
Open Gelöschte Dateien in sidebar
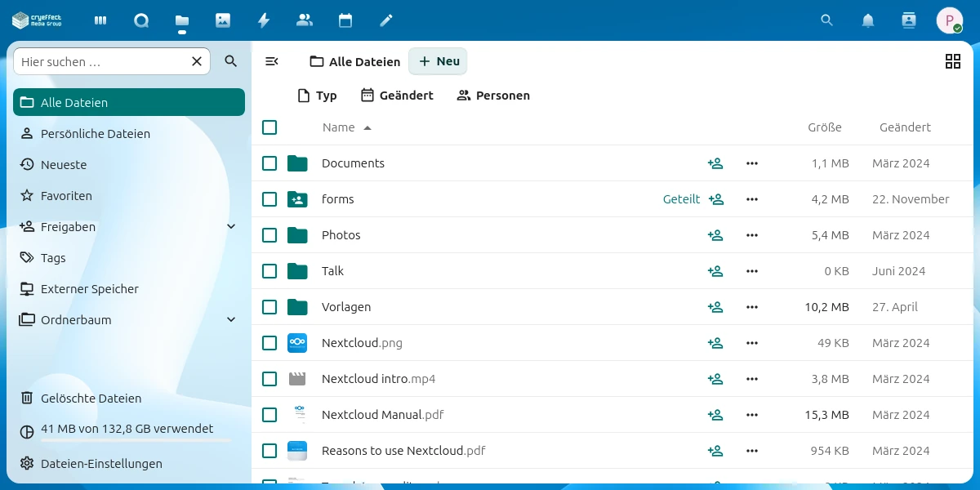click(x=91, y=399)
